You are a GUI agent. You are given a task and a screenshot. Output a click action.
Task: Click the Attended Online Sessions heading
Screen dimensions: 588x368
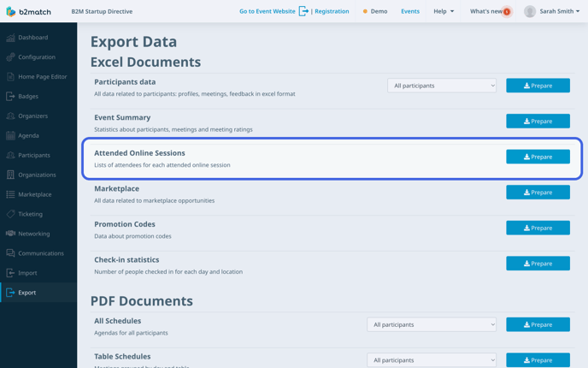tap(139, 153)
